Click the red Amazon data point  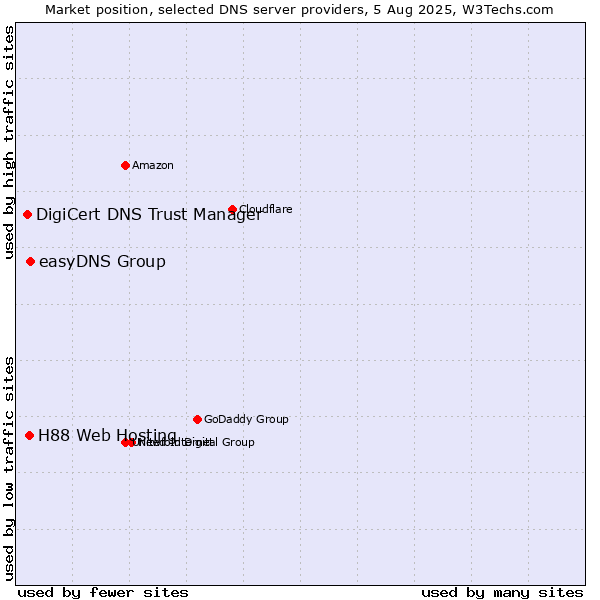[125, 165]
